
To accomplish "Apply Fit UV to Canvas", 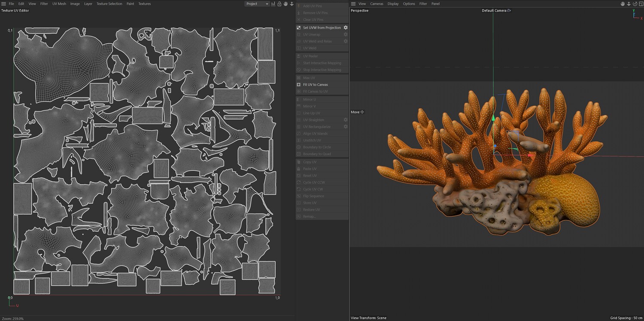I will [316, 85].
